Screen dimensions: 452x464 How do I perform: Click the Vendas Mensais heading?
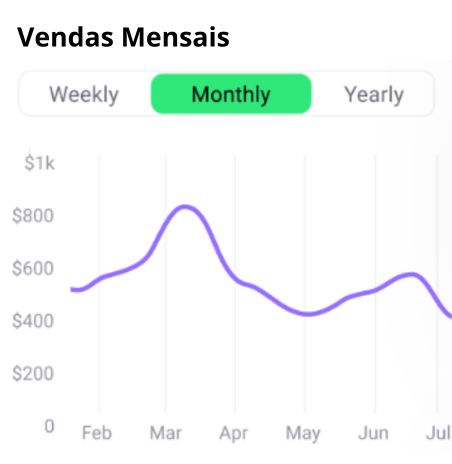[123, 37]
